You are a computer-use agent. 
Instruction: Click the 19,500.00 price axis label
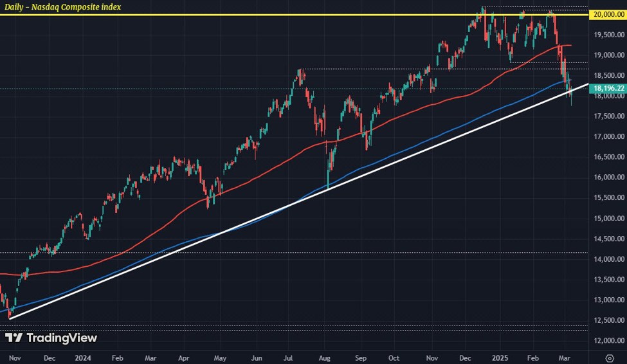[x=608, y=35]
